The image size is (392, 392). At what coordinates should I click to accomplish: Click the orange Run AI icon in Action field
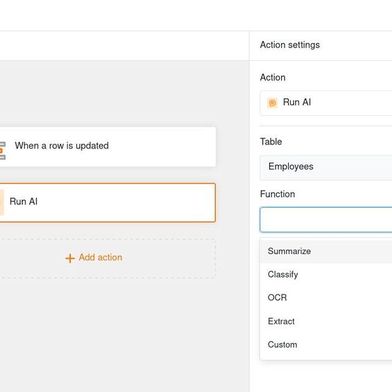(272, 103)
